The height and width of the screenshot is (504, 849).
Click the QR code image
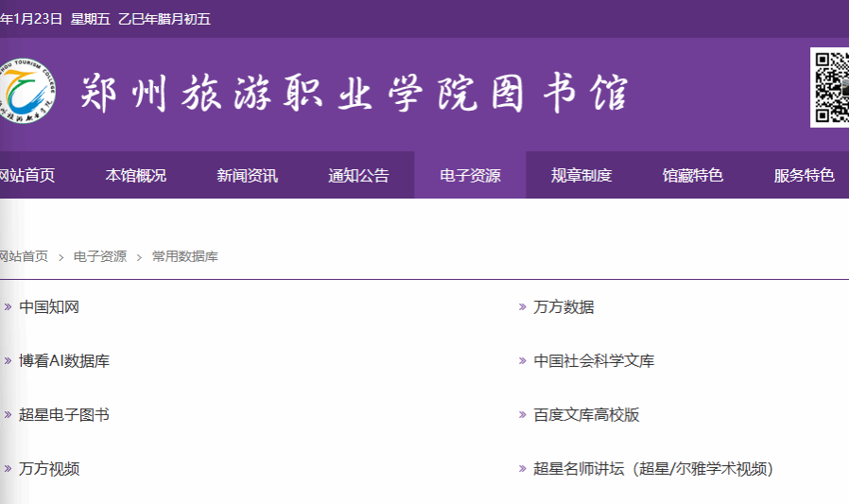point(829,88)
